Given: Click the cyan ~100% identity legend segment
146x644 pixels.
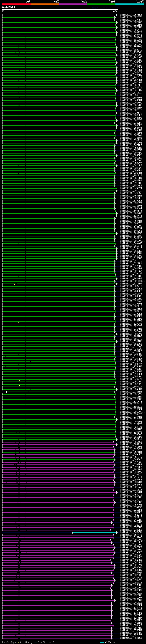Looking at the screenshot, I should [x=130, y=4].
